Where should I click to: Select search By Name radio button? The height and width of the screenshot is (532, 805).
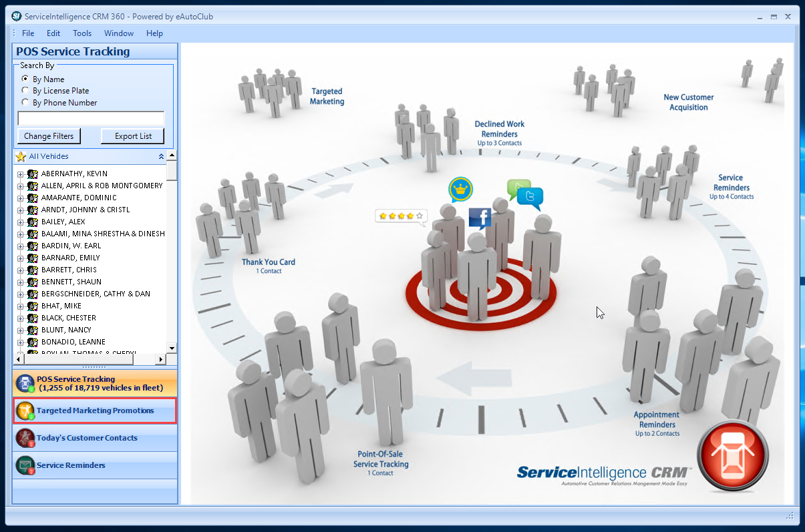tap(25, 79)
